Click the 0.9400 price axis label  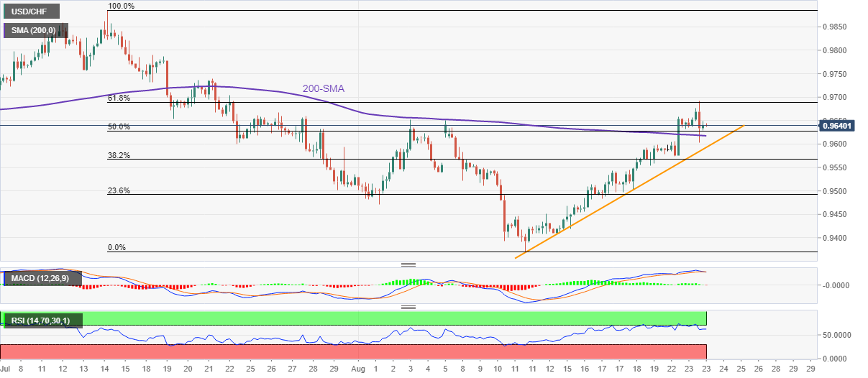click(835, 239)
